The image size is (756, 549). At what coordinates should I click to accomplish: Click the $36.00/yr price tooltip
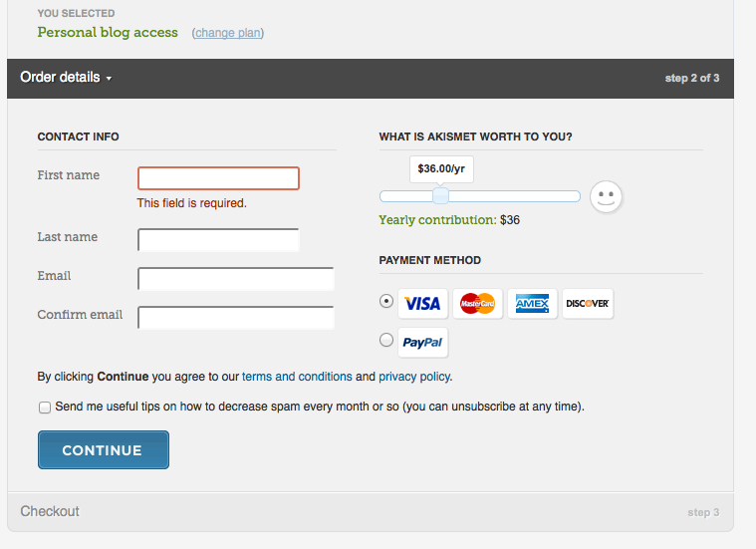point(441,168)
